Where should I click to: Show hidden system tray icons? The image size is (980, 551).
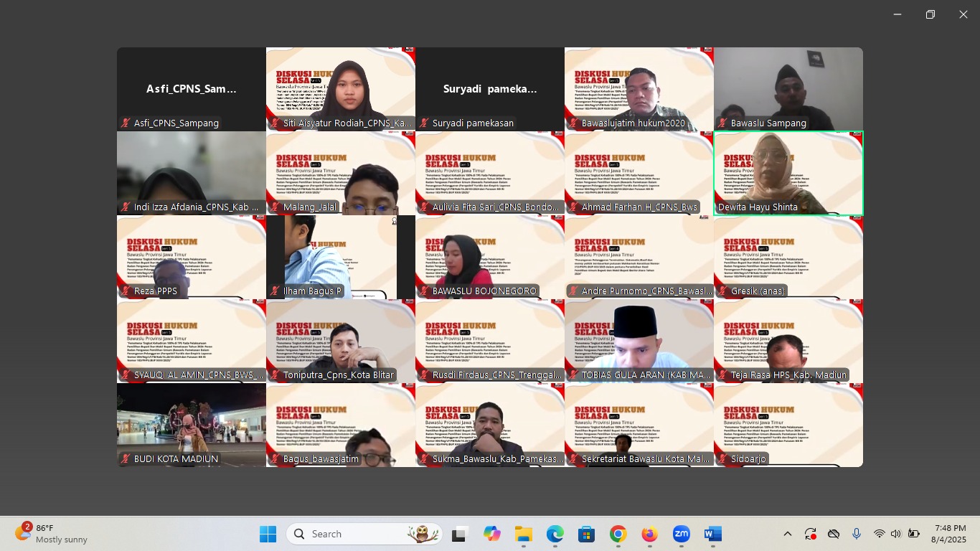(787, 534)
